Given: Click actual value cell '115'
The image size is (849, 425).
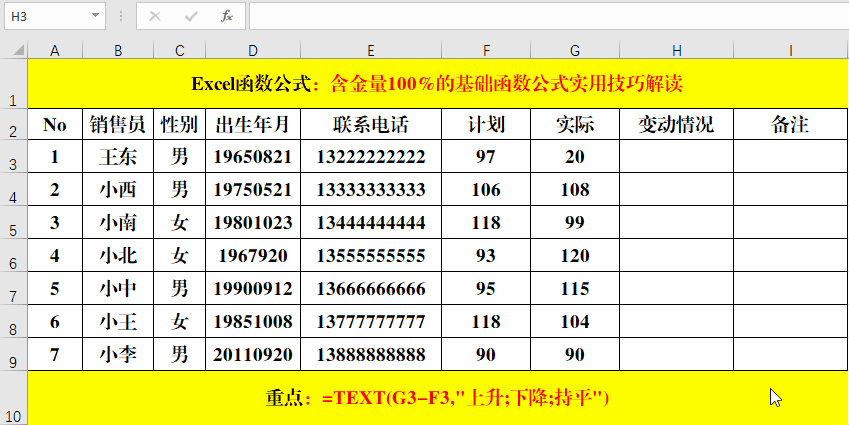Looking at the screenshot, I should tap(575, 289).
